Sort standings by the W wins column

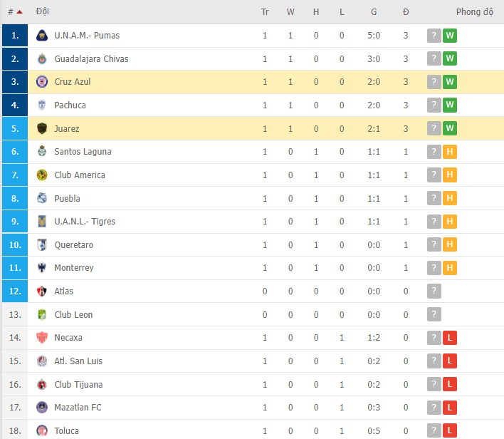tap(290, 12)
